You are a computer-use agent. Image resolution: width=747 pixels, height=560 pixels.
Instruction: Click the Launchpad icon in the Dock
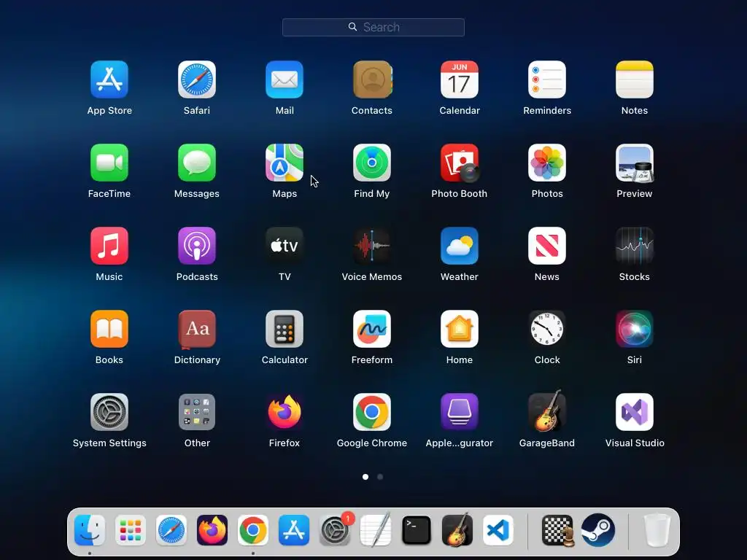pos(131,530)
